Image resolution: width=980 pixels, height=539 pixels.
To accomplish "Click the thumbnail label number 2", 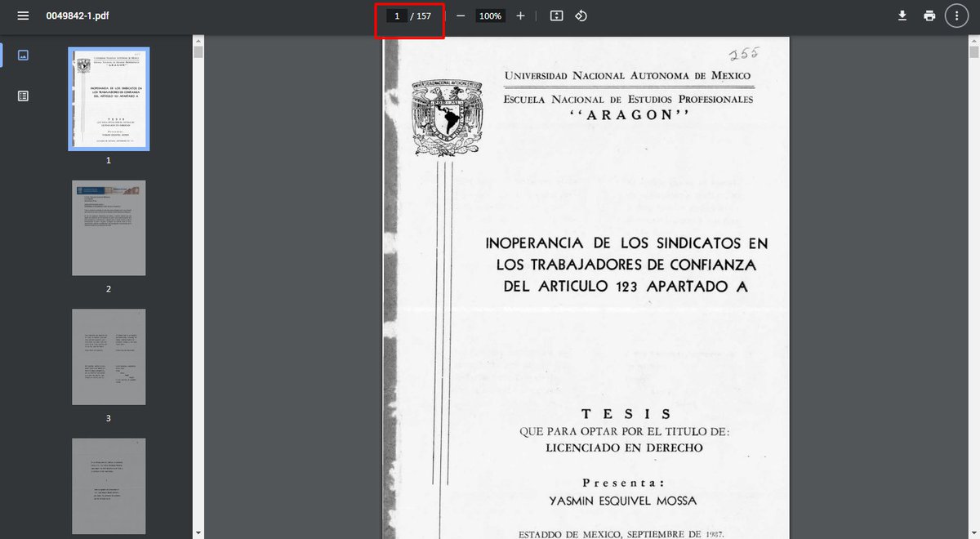I will (x=109, y=289).
